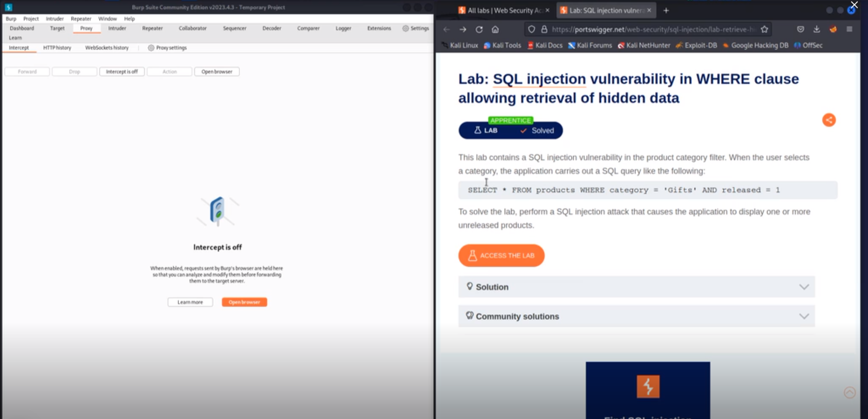The height and width of the screenshot is (419, 868).
Task: Open the WebSockets history sub-tab
Action: tap(107, 48)
